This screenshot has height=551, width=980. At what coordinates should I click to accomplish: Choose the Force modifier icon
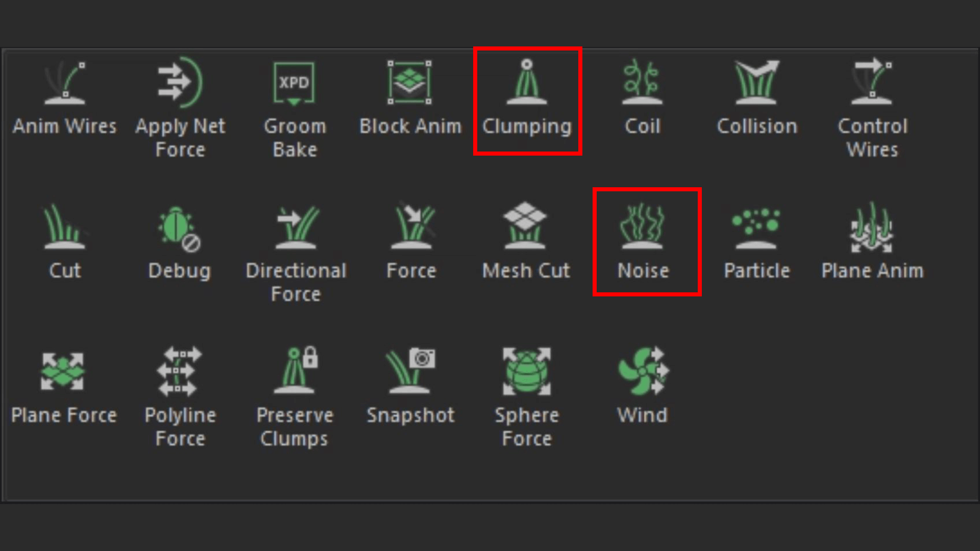pyautogui.click(x=411, y=227)
